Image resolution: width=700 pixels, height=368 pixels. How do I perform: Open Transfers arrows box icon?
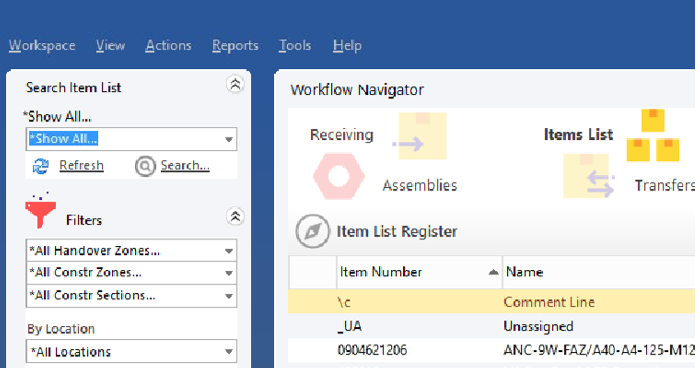click(589, 176)
